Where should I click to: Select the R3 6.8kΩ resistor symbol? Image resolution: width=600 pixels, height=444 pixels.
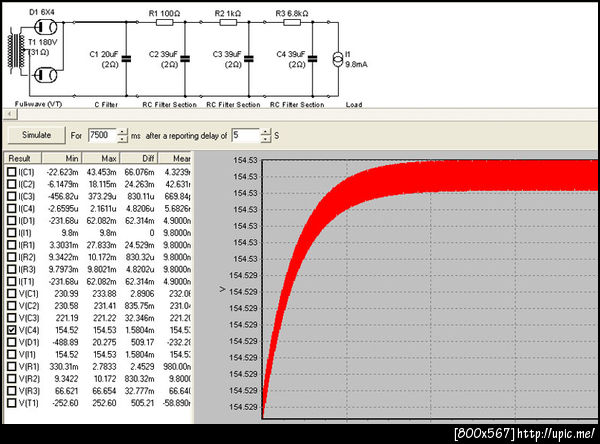(292, 22)
